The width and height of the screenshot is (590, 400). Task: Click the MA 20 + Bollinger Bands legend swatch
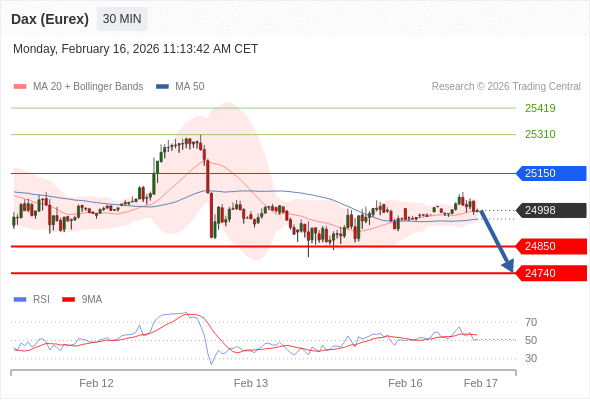point(20,87)
